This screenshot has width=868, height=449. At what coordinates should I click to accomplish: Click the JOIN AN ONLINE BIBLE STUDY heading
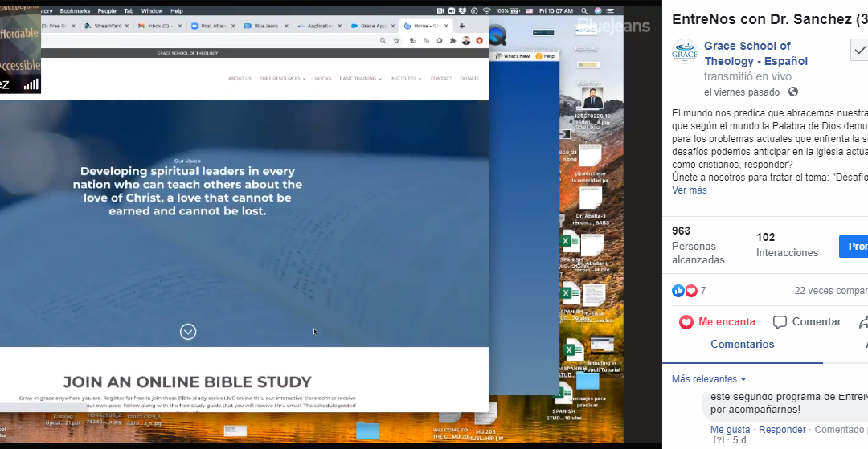[187, 382]
